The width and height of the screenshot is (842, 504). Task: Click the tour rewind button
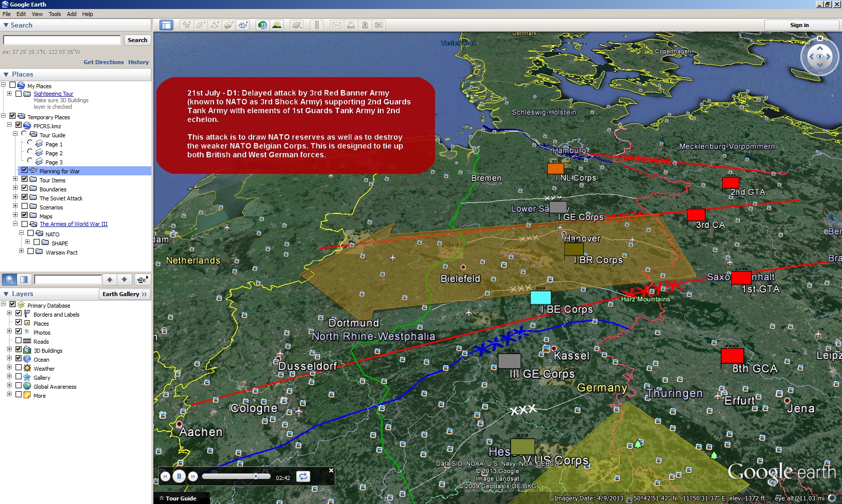[165, 477]
